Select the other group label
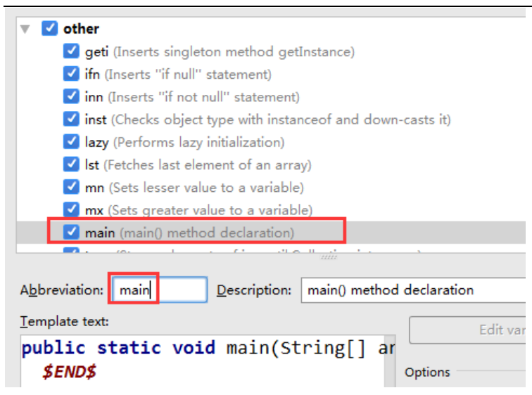532x395 pixels. coord(82,29)
